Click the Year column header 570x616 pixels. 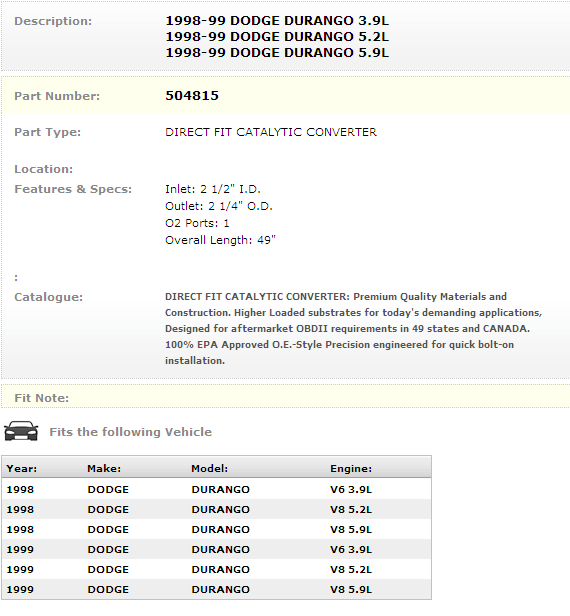point(22,468)
